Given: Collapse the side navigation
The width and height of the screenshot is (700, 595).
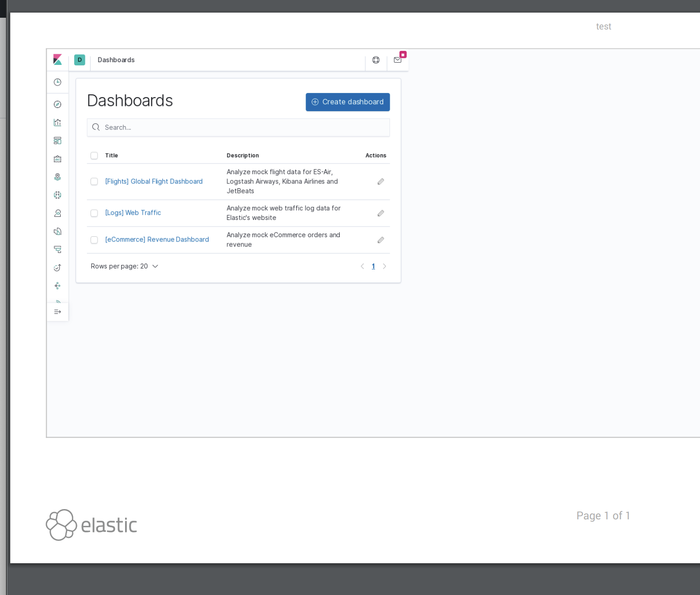Looking at the screenshot, I should tap(57, 312).
